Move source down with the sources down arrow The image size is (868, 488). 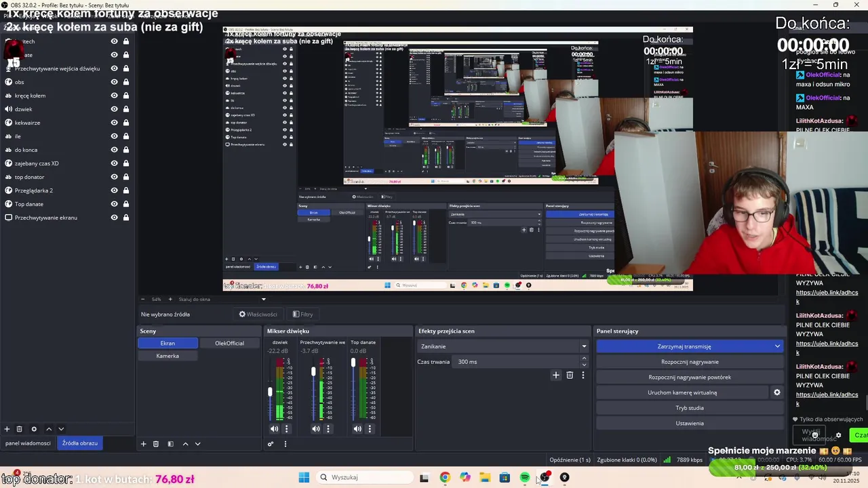[61, 429]
